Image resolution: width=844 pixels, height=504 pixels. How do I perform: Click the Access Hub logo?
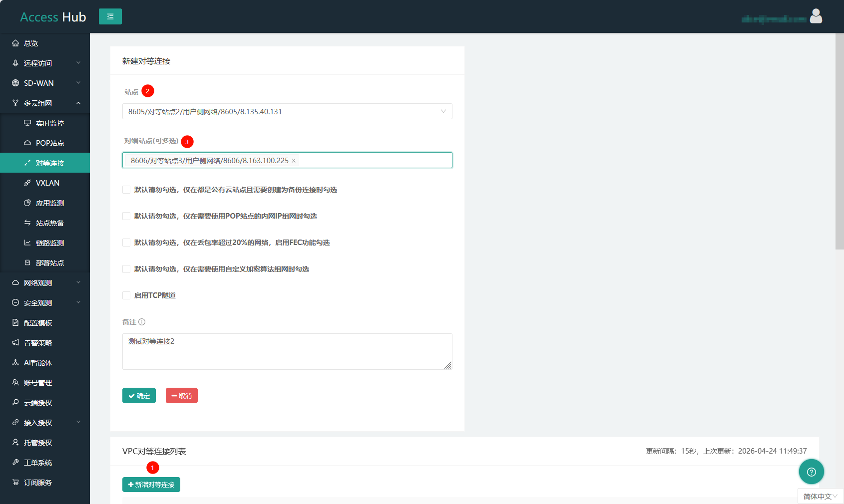53,17
